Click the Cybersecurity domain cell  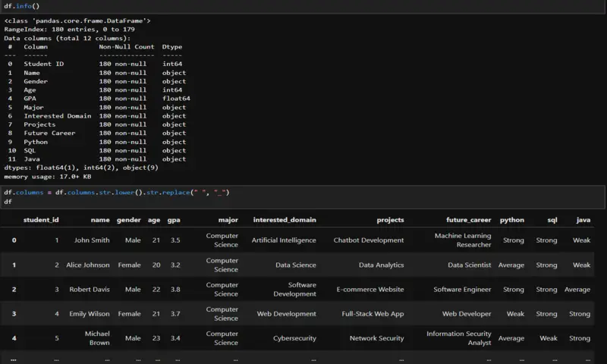(294, 338)
